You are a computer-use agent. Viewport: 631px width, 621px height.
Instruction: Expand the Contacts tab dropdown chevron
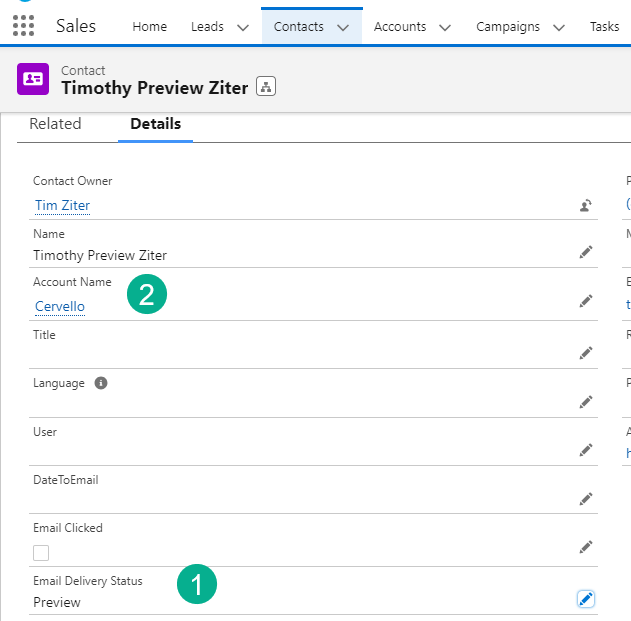coord(344,27)
